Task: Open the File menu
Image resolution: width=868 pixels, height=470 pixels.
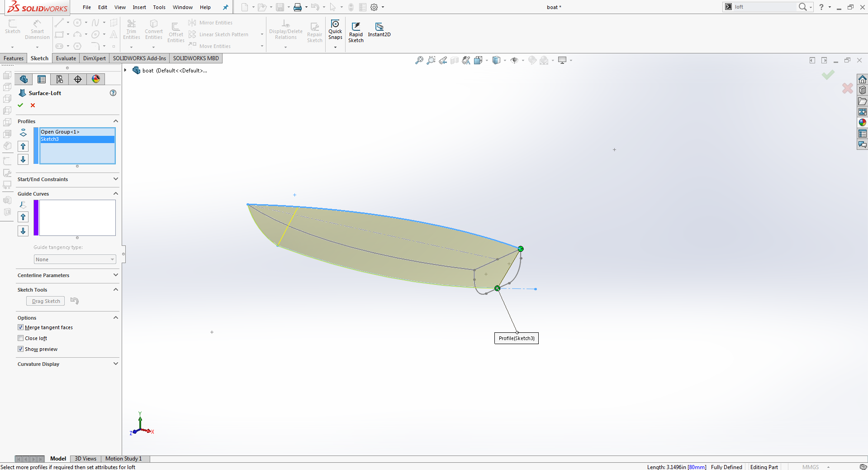Action: coord(87,7)
